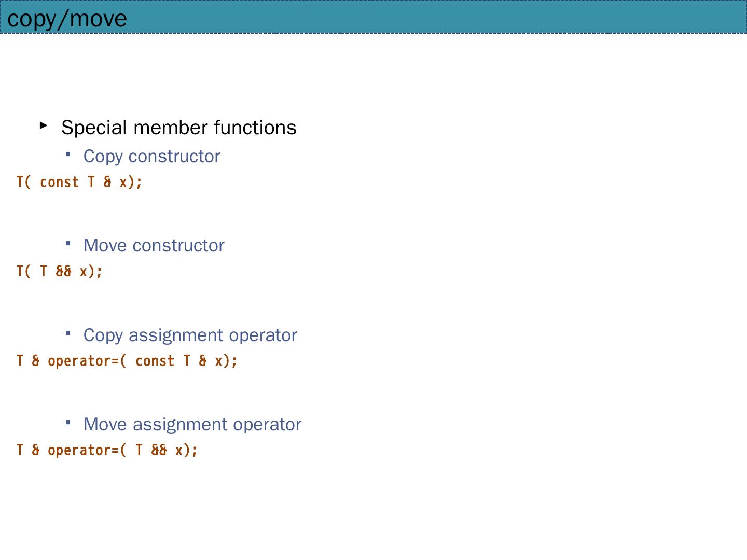Click the Move assignment operator sub-heading
The image size is (747, 560).
[192, 425]
